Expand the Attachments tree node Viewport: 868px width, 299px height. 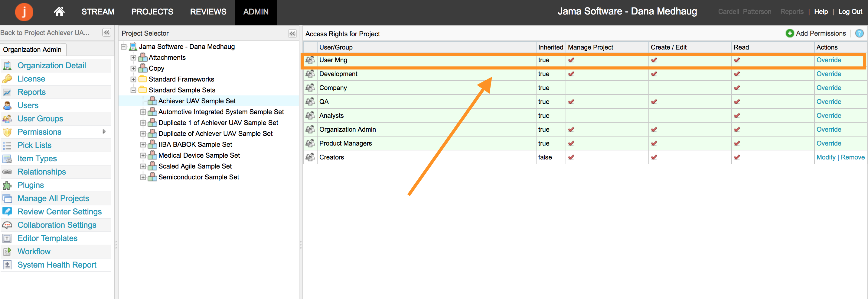click(x=133, y=57)
